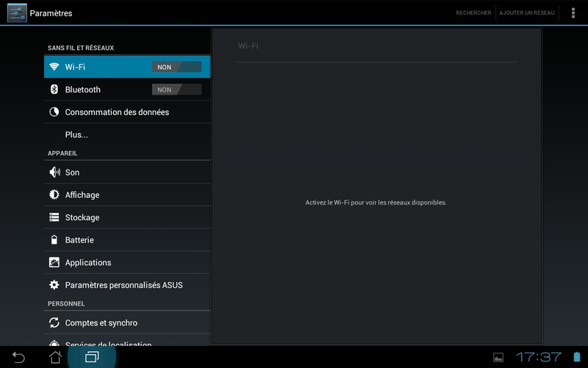Image resolution: width=588 pixels, height=368 pixels.
Task: Open the Plus... network options
Action: click(127, 135)
